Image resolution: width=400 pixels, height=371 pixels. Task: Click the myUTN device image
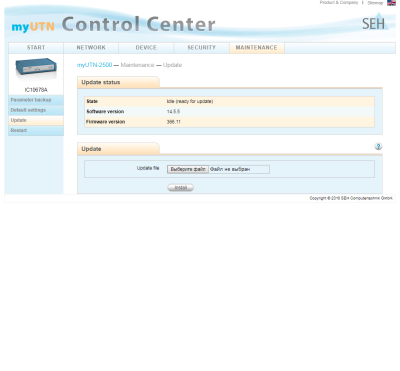click(x=36, y=69)
